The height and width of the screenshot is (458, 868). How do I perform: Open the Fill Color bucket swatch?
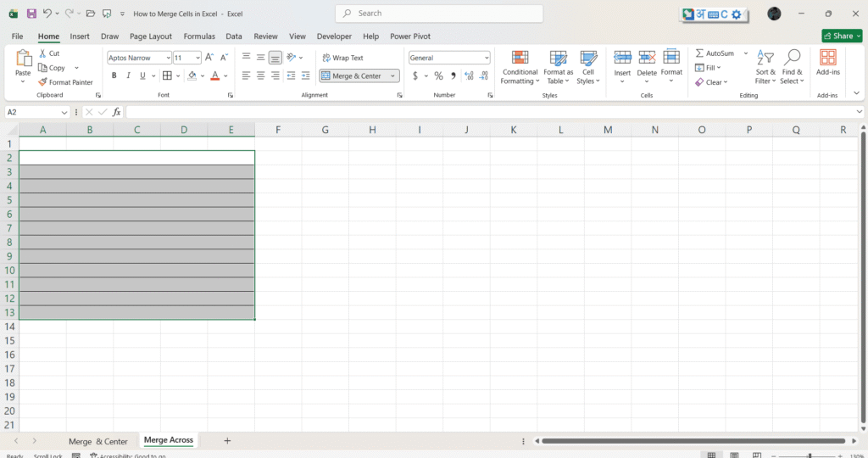click(192, 75)
